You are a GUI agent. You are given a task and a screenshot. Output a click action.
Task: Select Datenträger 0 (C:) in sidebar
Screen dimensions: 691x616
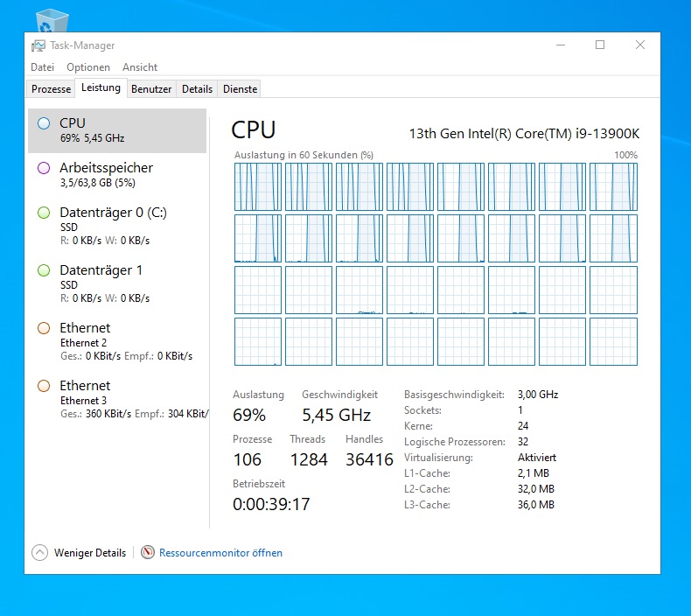(117, 226)
